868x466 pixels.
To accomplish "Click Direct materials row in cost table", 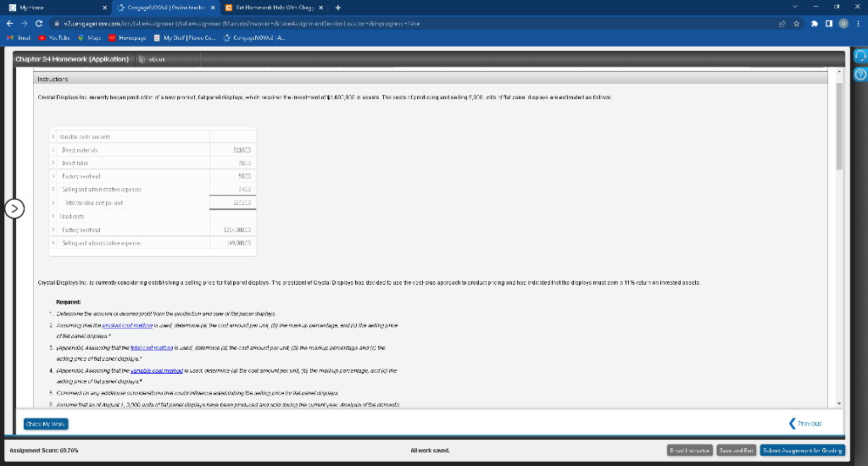I will (153, 150).
